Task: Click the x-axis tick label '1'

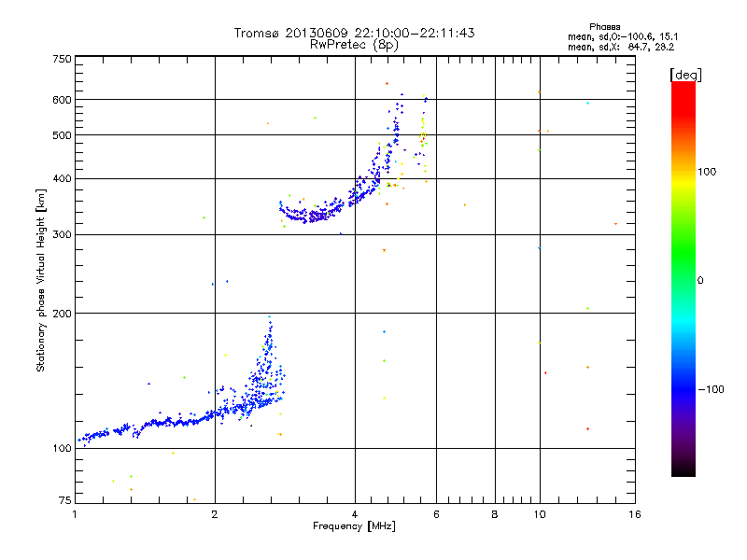Action: [75, 514]
